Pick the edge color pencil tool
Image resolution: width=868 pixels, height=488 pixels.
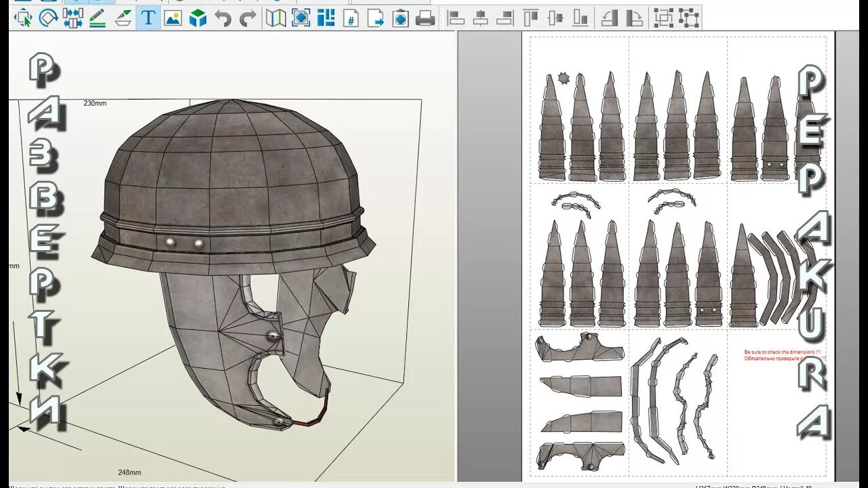[98, 18]
